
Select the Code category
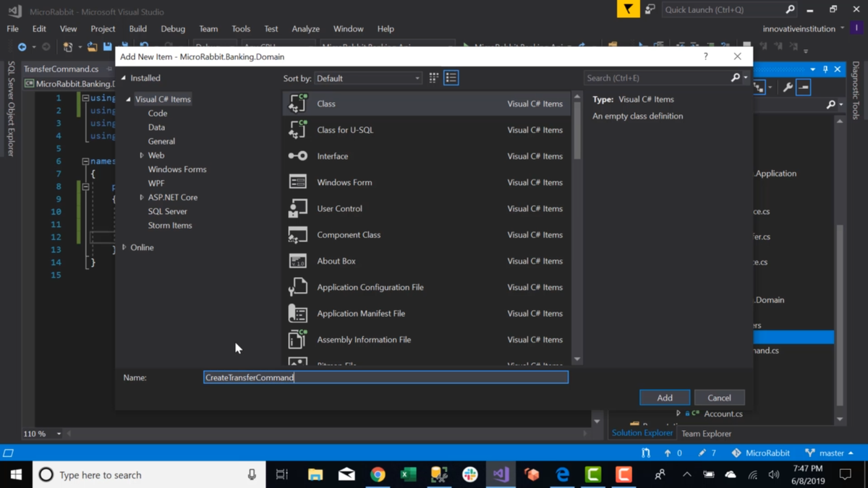click(158, 114)
